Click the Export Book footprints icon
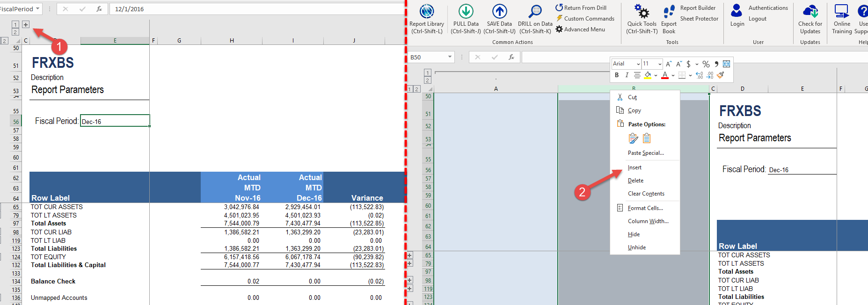 [x=669, y=12]
